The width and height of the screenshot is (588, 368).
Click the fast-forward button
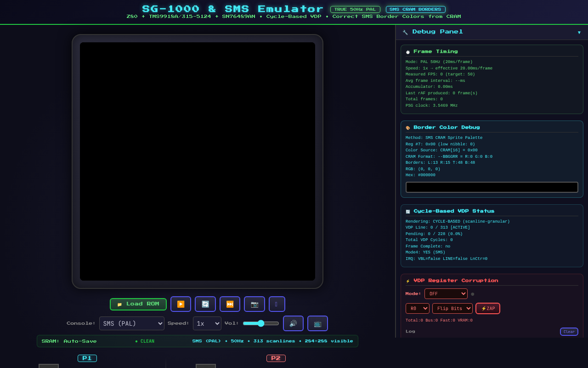pyautogui.click(x=230, y=304)
